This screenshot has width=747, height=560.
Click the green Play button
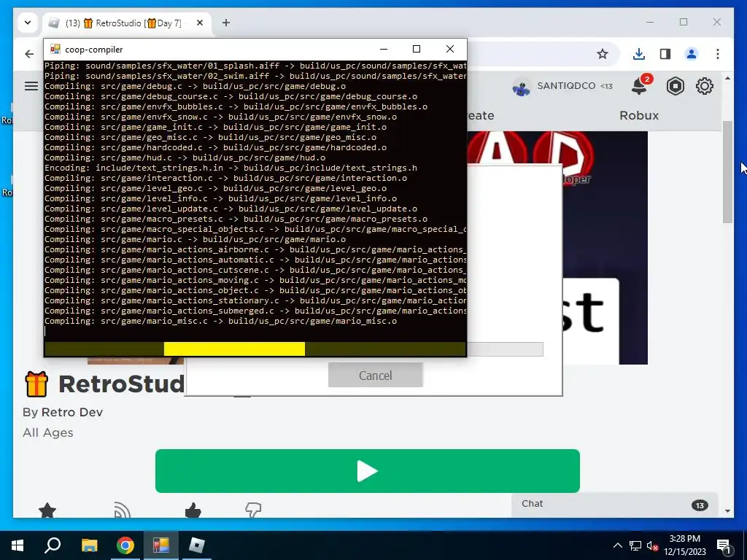pyautogui.click(x=368, y=471)
